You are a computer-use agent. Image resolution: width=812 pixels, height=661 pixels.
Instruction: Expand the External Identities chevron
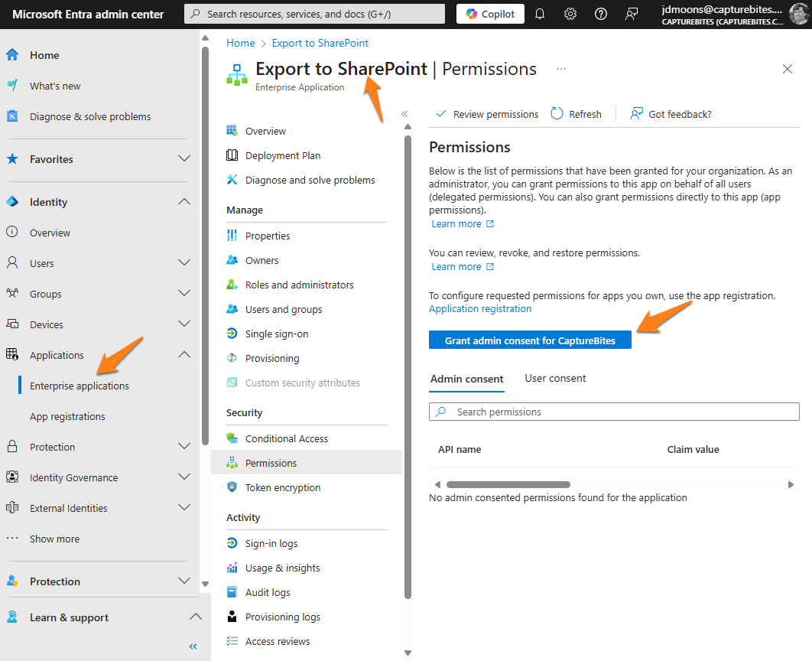(x=184, y=507)
